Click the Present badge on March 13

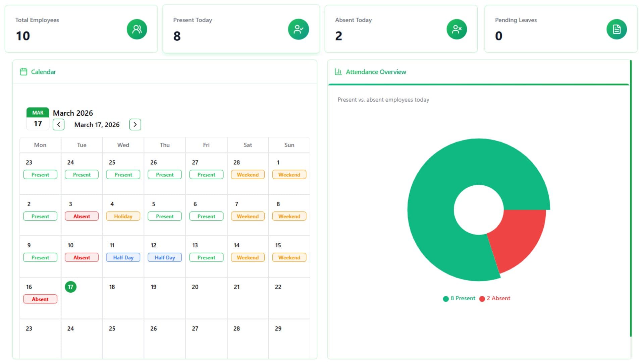click(x=206, y=257)
